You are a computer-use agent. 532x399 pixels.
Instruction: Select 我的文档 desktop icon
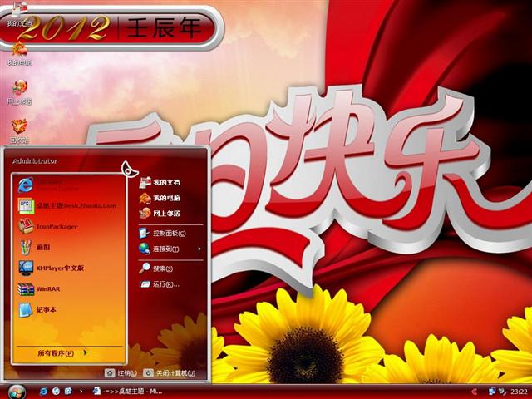coord(19,14)
